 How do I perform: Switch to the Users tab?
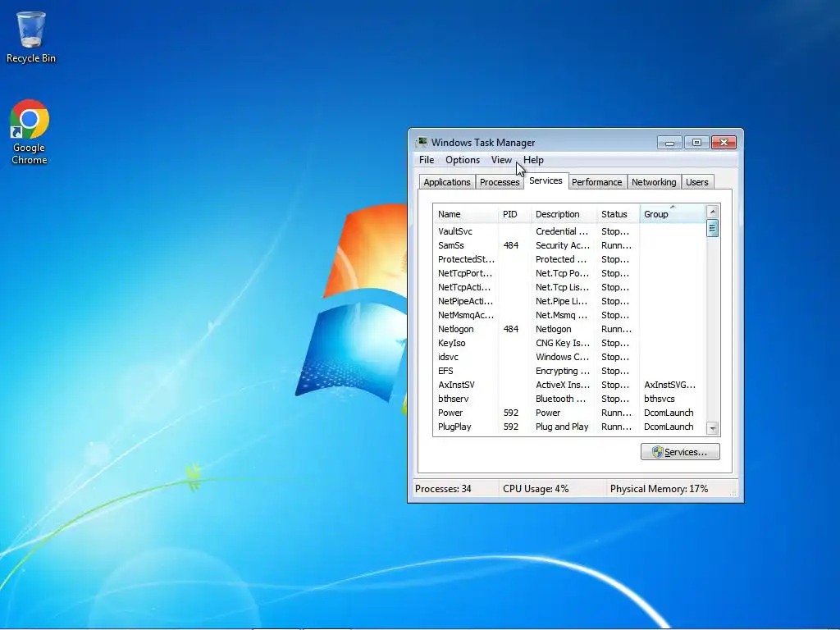click(x=697, y=182)
